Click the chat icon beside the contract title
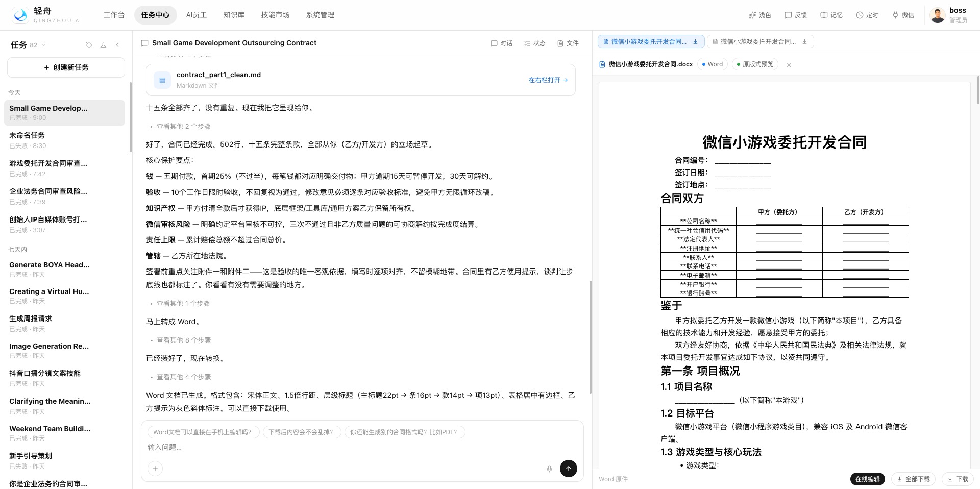This screenshot has width=980, height=489. 144,43
